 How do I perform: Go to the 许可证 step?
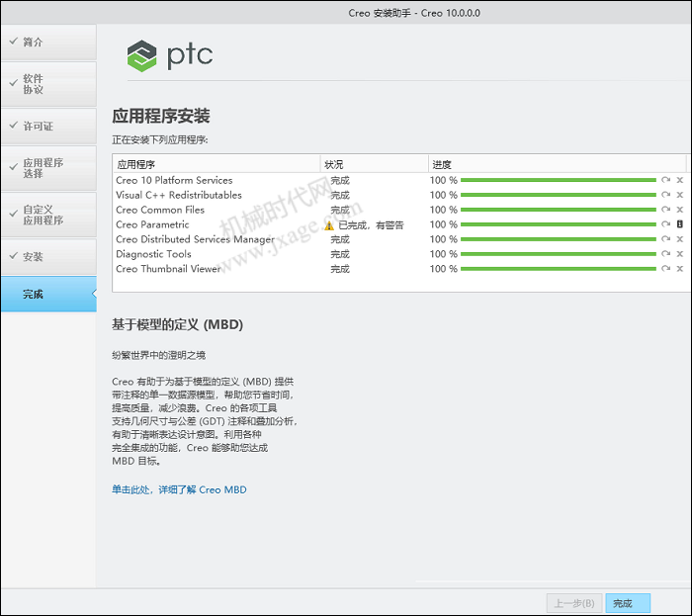(48, 127)
